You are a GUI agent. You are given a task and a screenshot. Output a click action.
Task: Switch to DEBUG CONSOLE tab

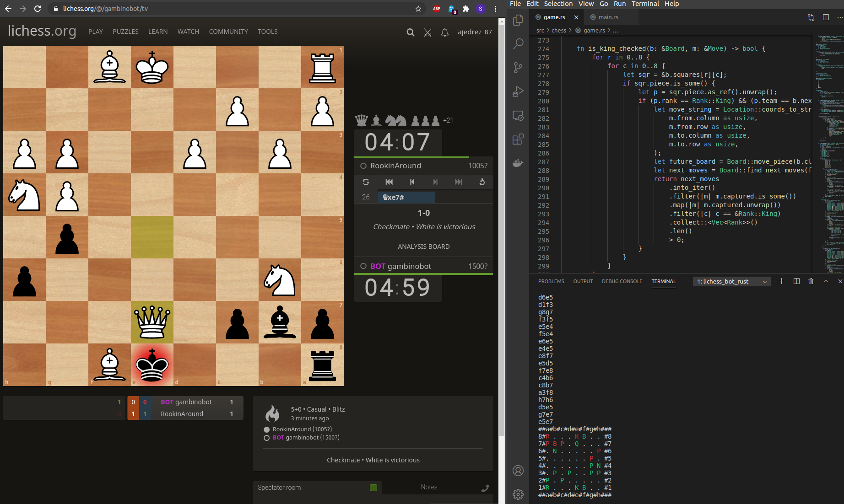622,281
